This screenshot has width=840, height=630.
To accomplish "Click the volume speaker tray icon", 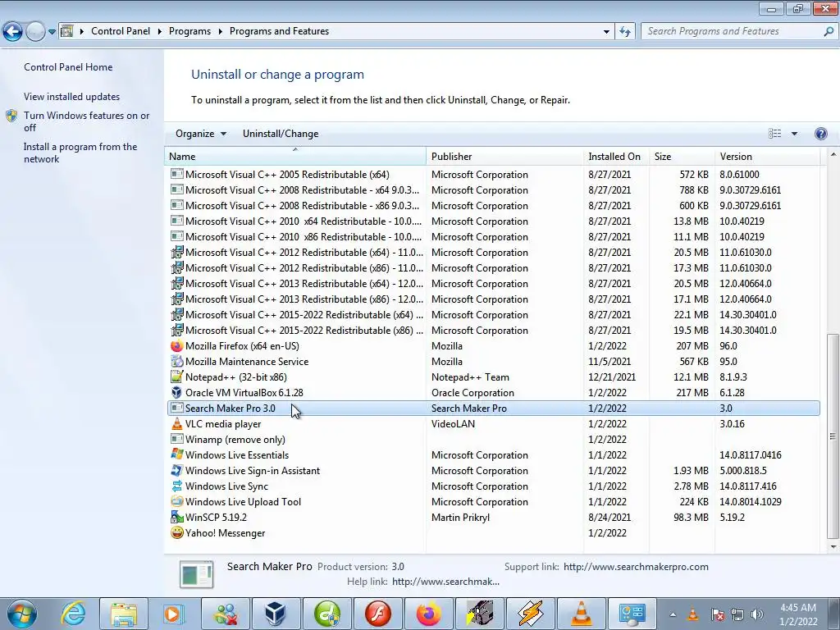I will pos(756,614).
